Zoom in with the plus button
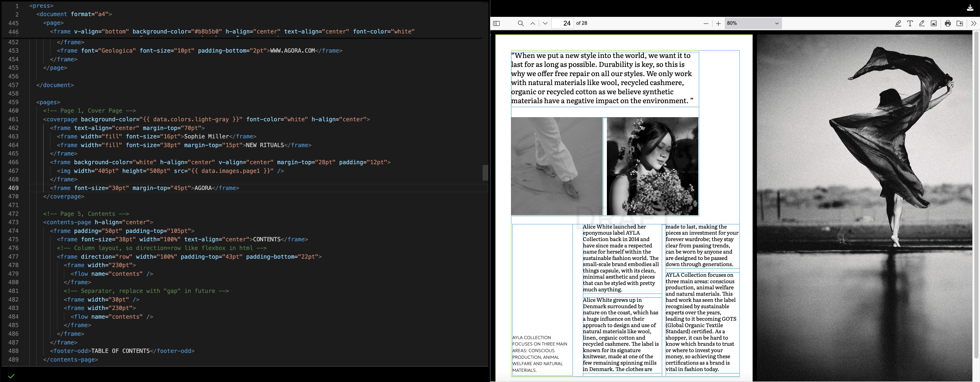The image size is (980, 382). [x=718, y=23]
